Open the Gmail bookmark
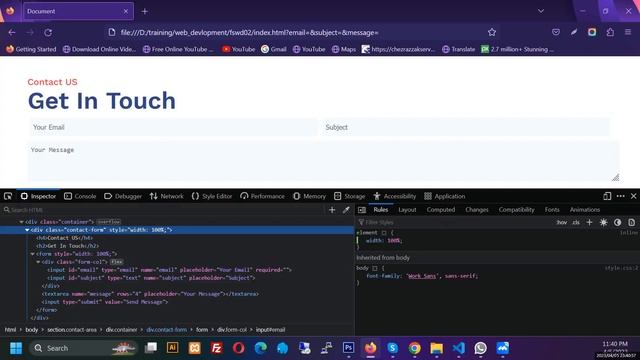This screenshot has width=640, height=360. pyautogui.click(x=273, y=49)
